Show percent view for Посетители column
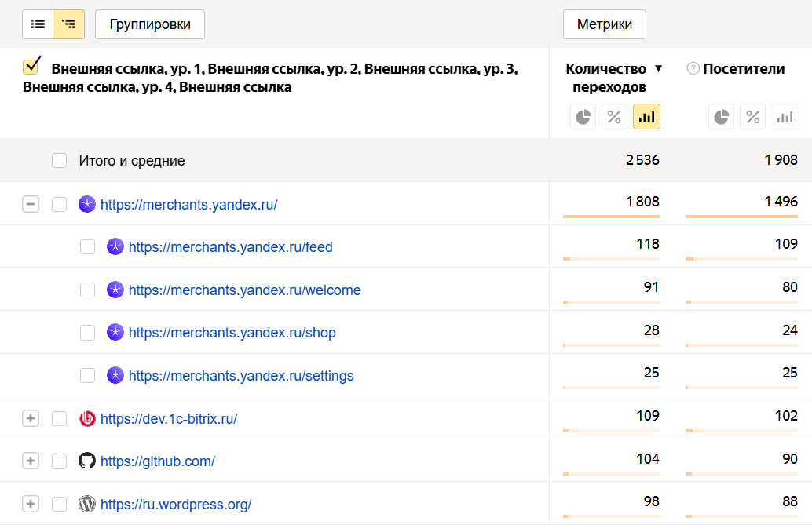This screenshot has height=525, width=812. (x=752, y=117)
